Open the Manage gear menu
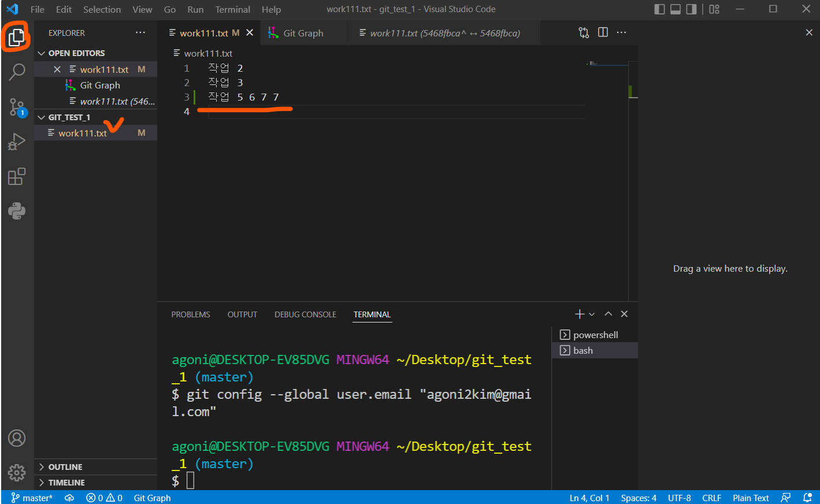Image resolution: width=820 pixels, height=504 pixels. [17, 473]
